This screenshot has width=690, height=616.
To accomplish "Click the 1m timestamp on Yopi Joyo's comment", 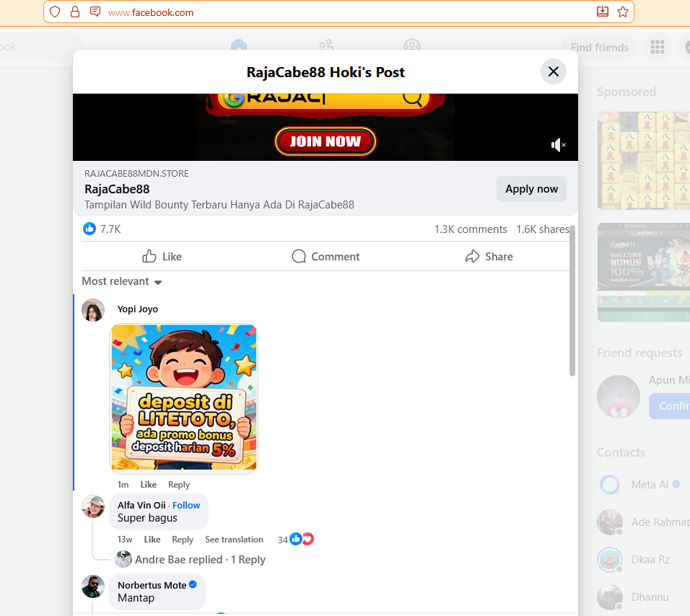I will pos(123,485).
